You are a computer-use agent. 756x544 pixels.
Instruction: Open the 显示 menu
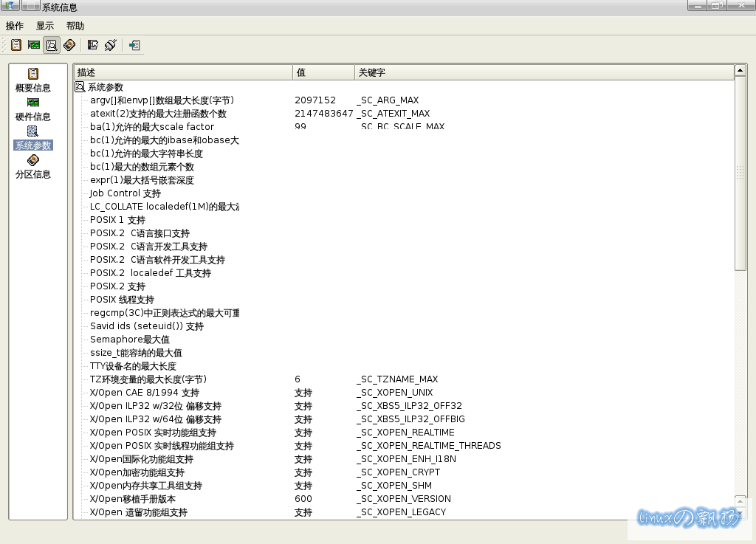tap(45, 26)
